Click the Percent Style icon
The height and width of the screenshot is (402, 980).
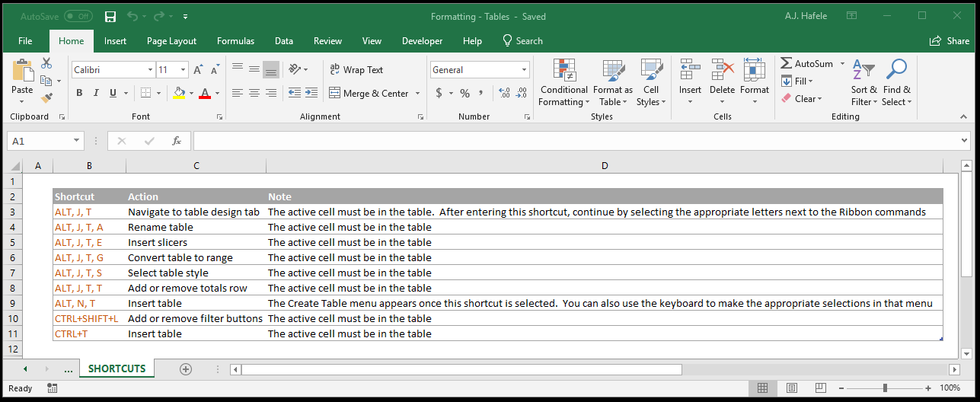click(x=464, y=93)
